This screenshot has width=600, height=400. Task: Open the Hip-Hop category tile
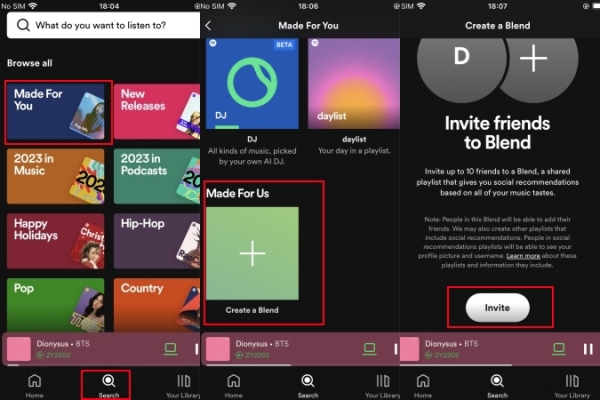[x=157, y=241]
